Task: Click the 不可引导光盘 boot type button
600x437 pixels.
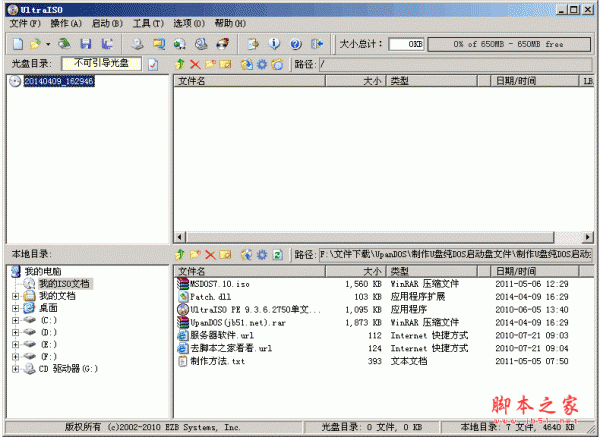Action: tap(101, 64)
